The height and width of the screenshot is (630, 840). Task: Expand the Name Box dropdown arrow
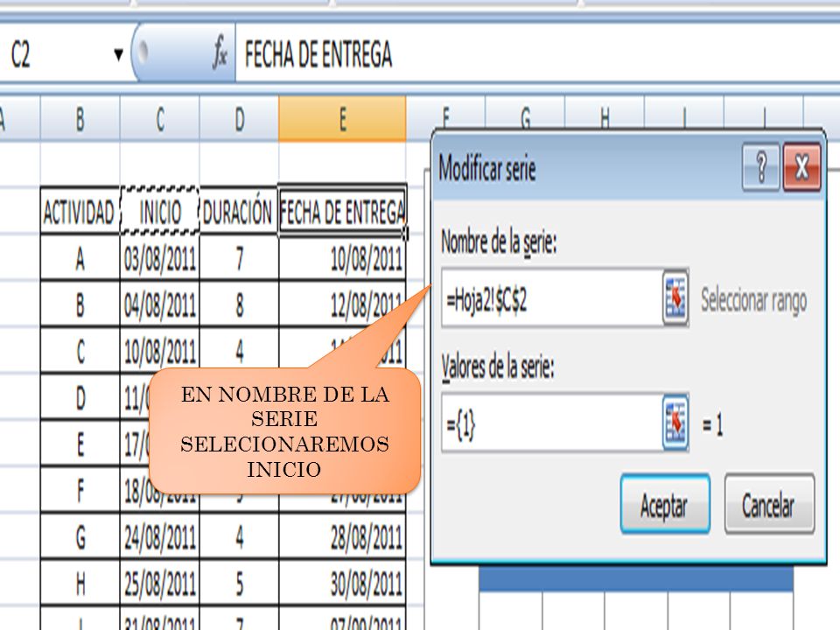[118, 53]
